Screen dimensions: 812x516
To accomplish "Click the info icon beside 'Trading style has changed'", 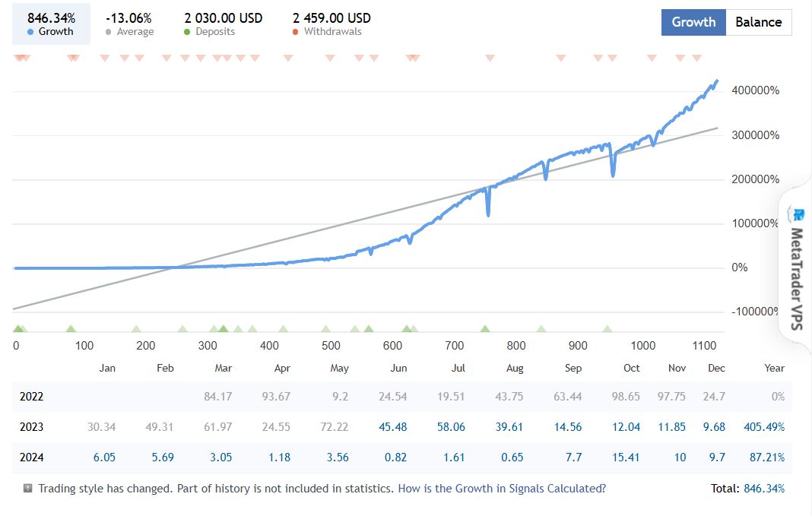I will 28,489.
